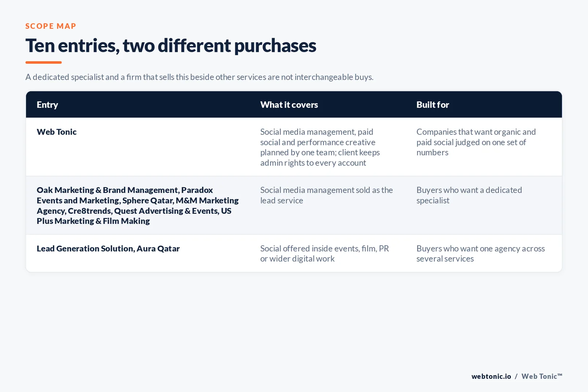Click the SCOPE MAP label
The height and width of the screenshot is (392, 588).
tap(51, 26)
